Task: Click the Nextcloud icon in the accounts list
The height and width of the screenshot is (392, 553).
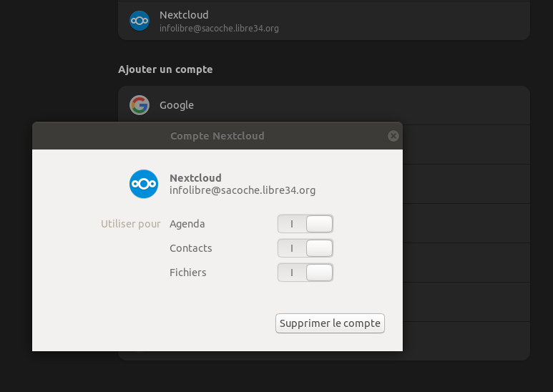Action: (140, 21)
